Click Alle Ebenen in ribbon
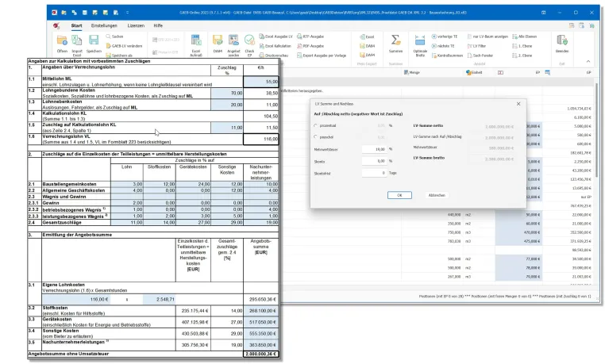605x364 pixels. [524, 36]
